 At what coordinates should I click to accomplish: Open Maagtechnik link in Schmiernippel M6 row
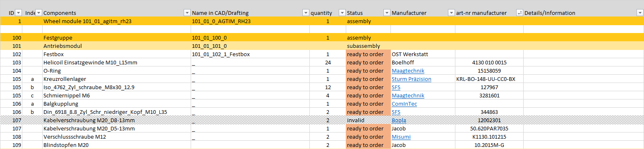click(x=408, y=95)
